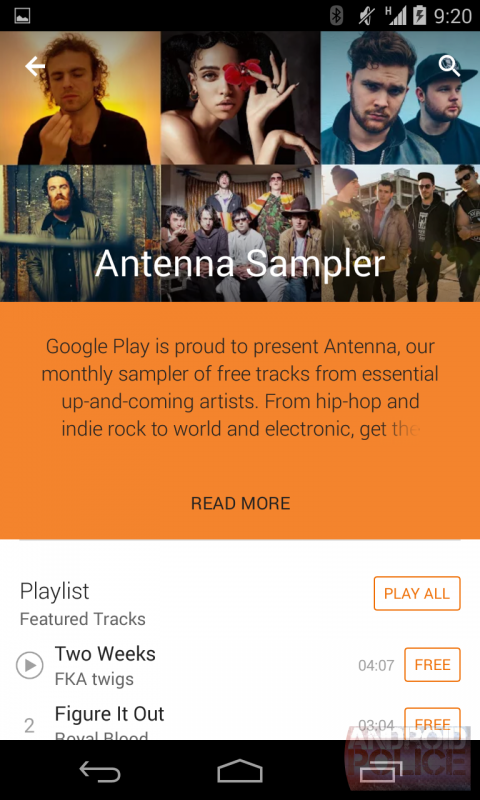This screenshot has height=800, width=480.
Task: Tap Android back navigation button
Action: click(99, 770)
